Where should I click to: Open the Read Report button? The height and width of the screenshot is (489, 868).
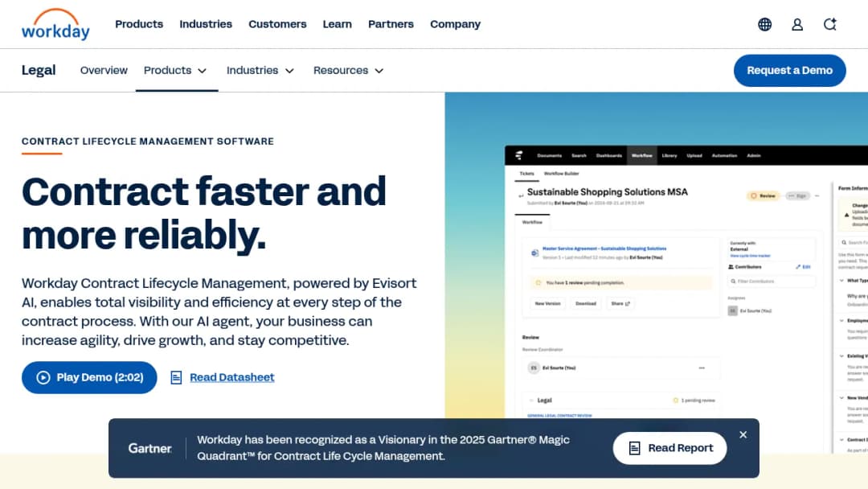click(669, 448)
